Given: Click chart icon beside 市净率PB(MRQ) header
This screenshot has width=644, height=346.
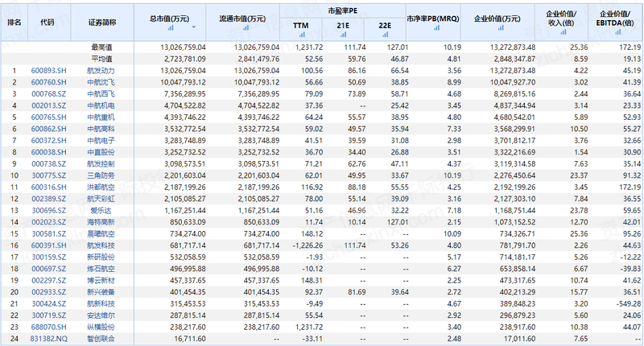Looking at the screenshot, I should [436, 28].
